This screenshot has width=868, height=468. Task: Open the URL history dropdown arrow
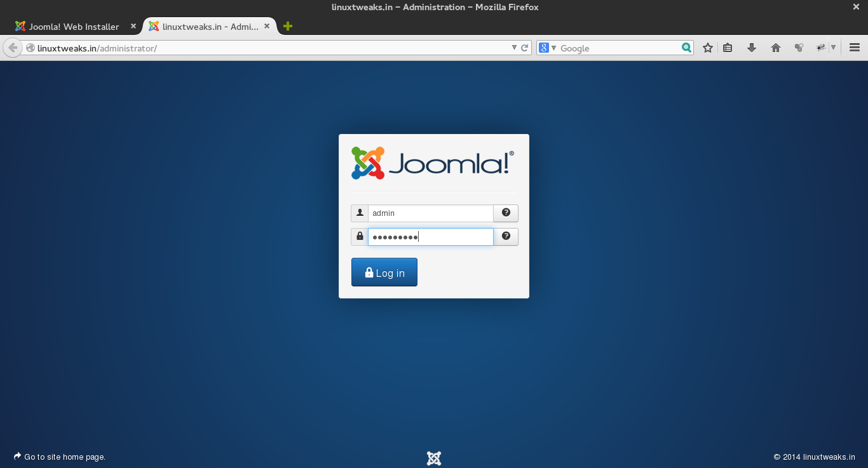click(515, 48)
